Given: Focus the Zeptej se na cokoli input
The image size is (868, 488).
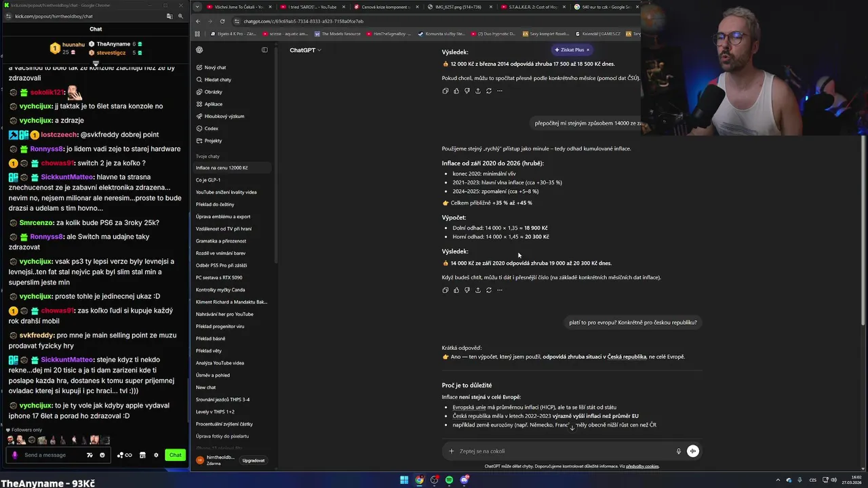Looking at the screenshot, I should click(564, 451).
